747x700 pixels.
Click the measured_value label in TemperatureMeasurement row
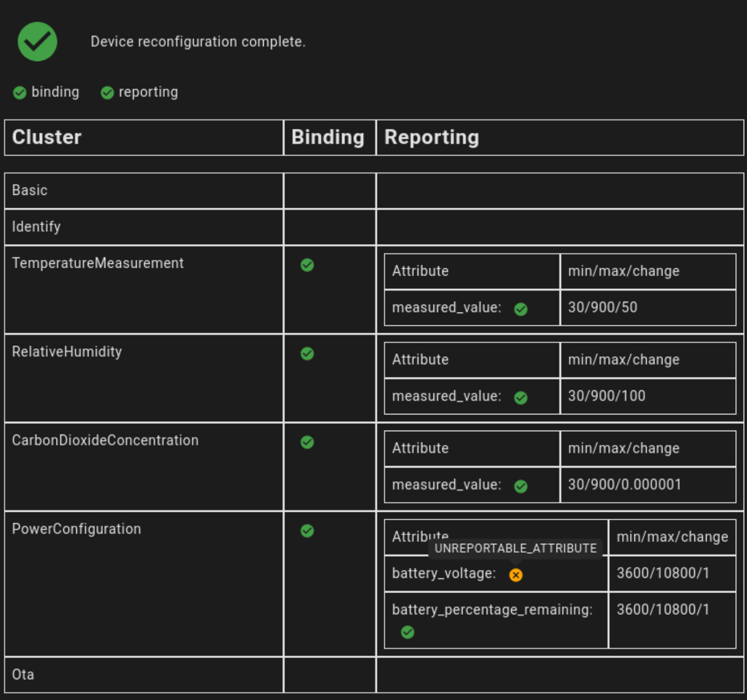[x=446, y=307]
